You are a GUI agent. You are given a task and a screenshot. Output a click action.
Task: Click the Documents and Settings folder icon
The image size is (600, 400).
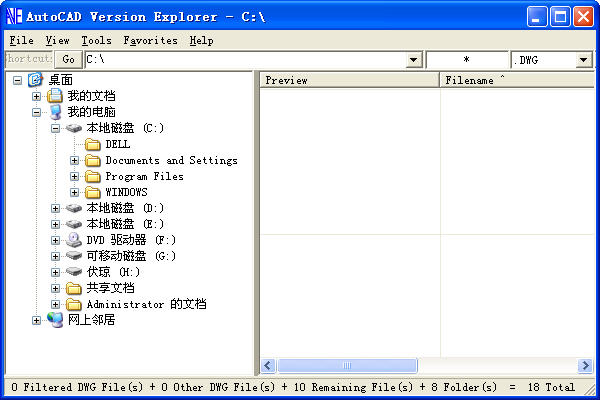click(x=93, y=160)
